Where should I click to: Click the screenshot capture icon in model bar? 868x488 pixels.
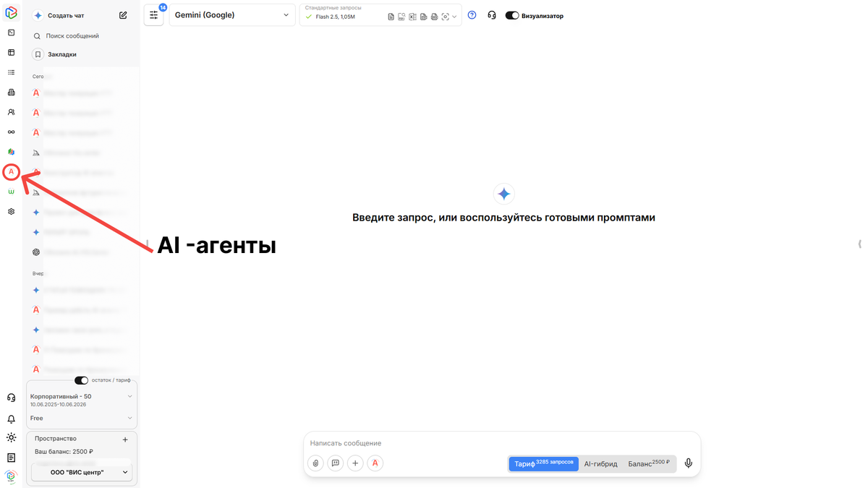(445, 17)
